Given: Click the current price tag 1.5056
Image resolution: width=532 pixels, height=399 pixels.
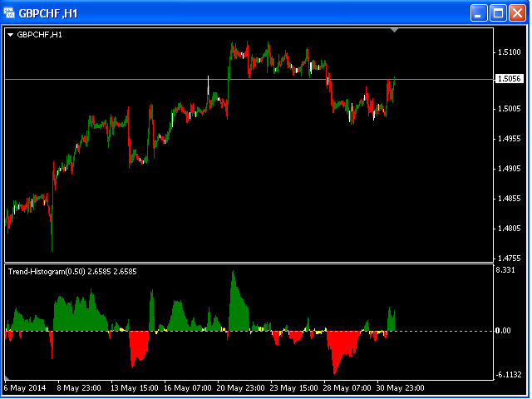Looking at the screenshot, I should tap(509, 79).
